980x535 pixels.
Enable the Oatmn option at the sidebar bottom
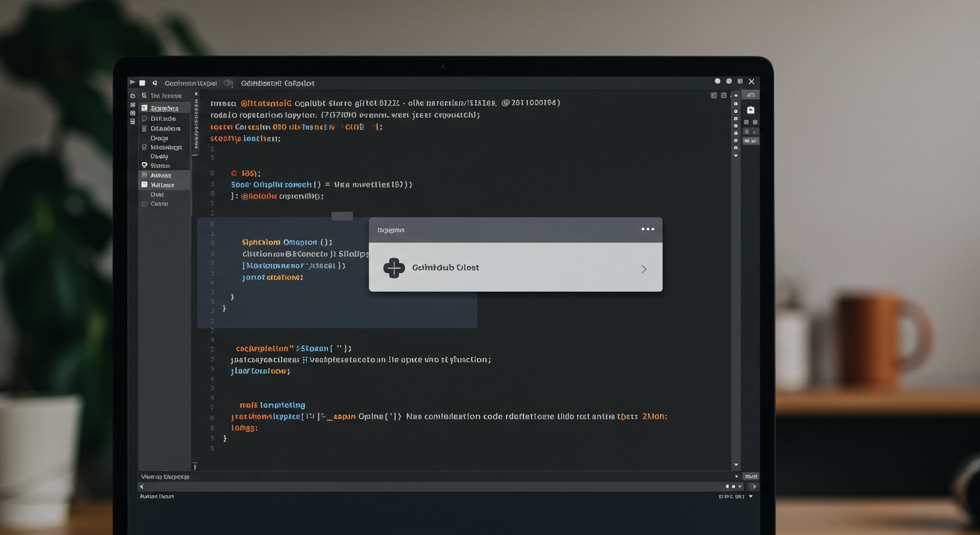165,203
